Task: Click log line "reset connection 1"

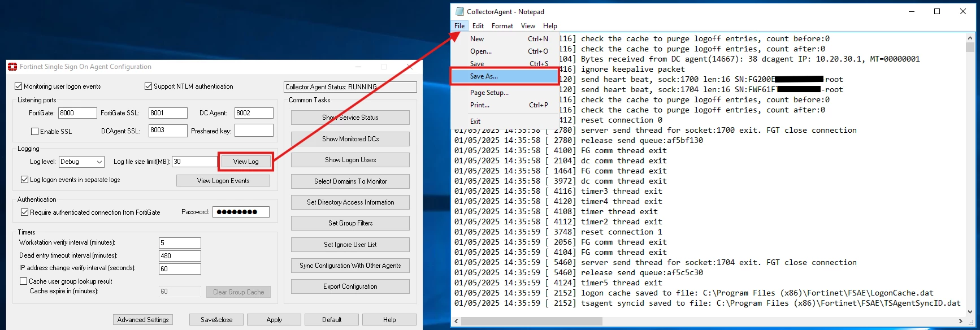Action: [x=558, y=232]
